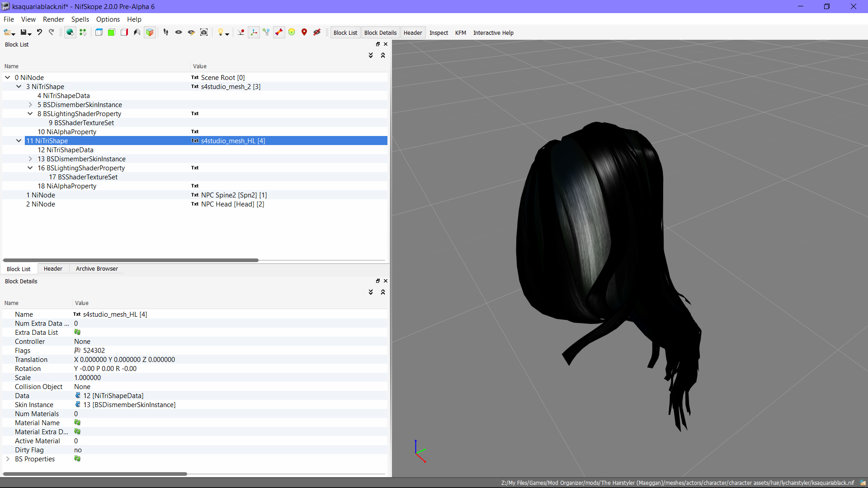This screenshot has width=868, height=488.
Task: Toggle Perspective colored cube icon
Action: tap(150, 32)
